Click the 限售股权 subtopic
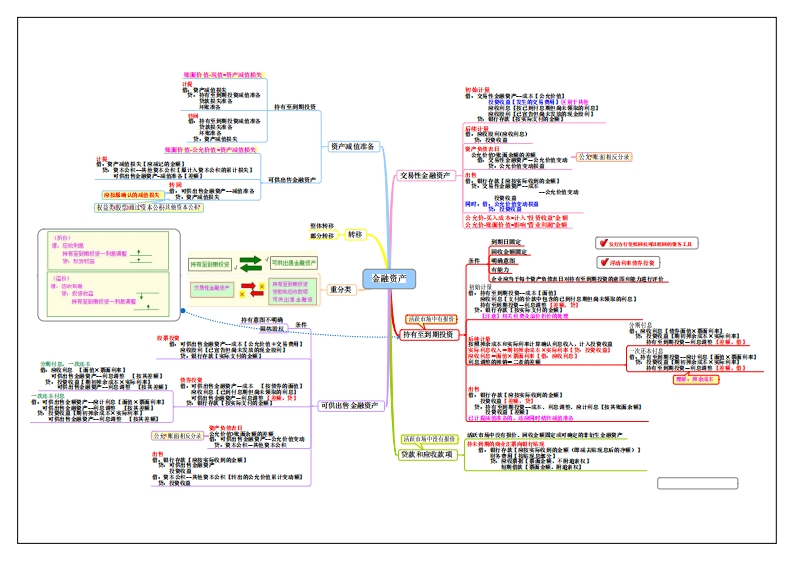 [272, 329]
